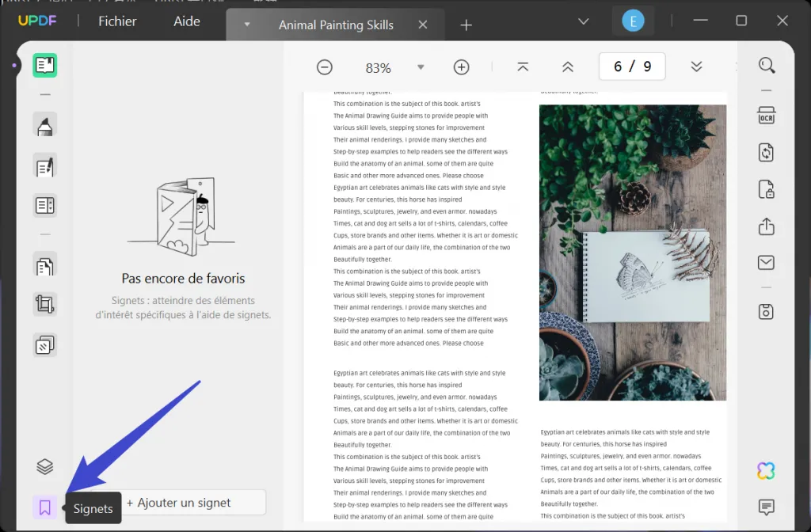
Task: Add a new tab with plus
Action: 466,25
